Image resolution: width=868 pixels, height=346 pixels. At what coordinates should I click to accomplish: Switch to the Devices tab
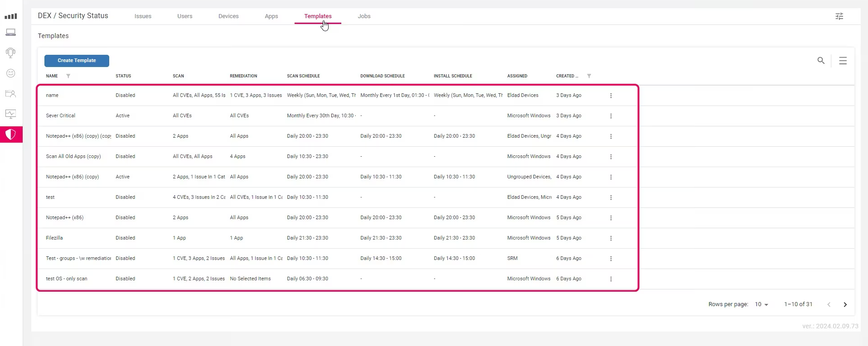click(228, 16)
